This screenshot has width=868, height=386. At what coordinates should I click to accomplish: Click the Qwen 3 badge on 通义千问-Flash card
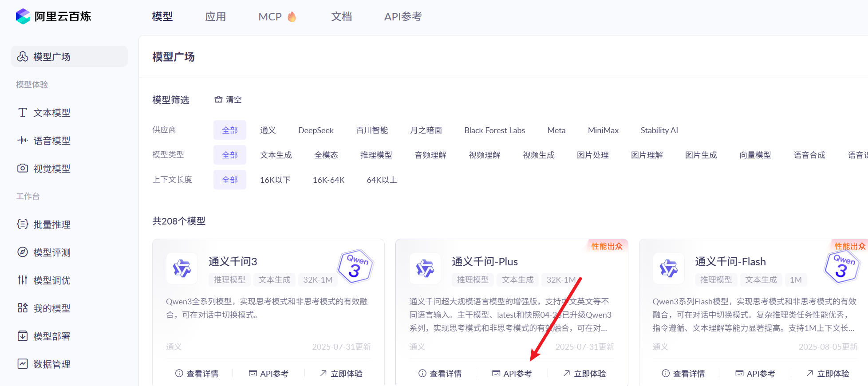click(x=842, y=266)
